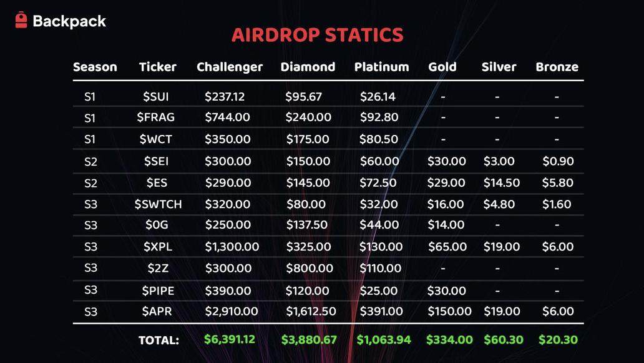Click the Platinum column header
The width and height of the screenshot is (644, 363).
point(381,67)
